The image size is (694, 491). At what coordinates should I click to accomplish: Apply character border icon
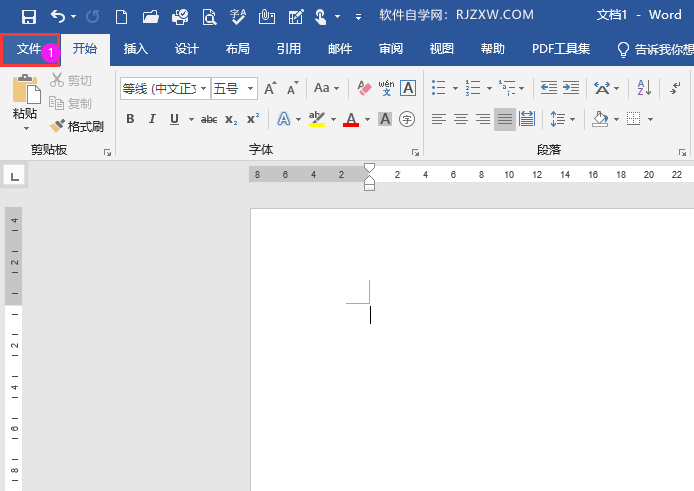408,88
